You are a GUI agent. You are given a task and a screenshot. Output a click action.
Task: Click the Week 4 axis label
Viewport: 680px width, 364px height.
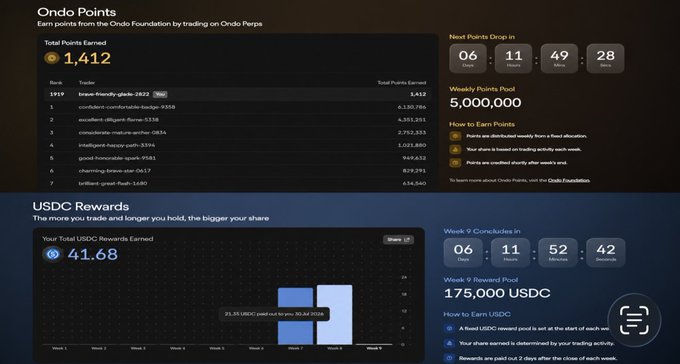[x=177, y=348]
